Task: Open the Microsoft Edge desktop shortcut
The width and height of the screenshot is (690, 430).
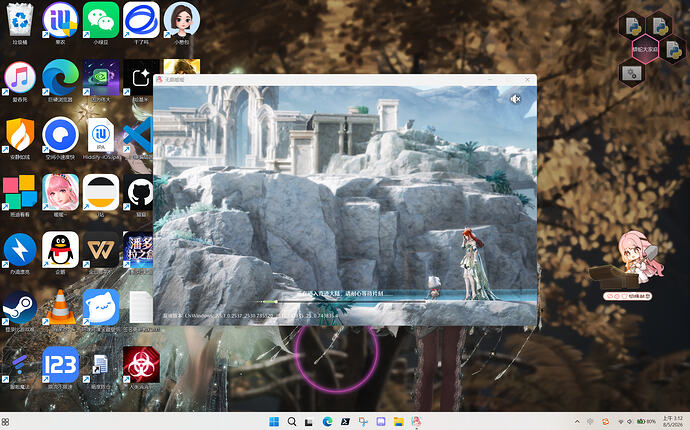Action: (60, 77)
